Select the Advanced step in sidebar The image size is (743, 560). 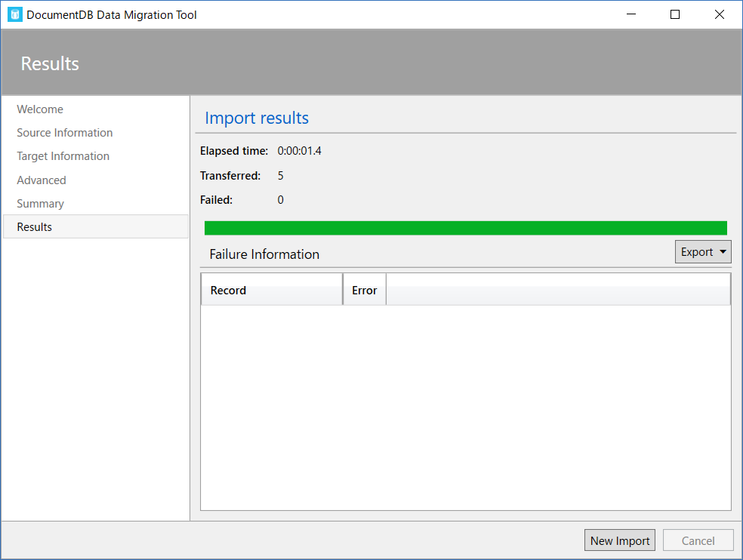click(x=42, y=180)
